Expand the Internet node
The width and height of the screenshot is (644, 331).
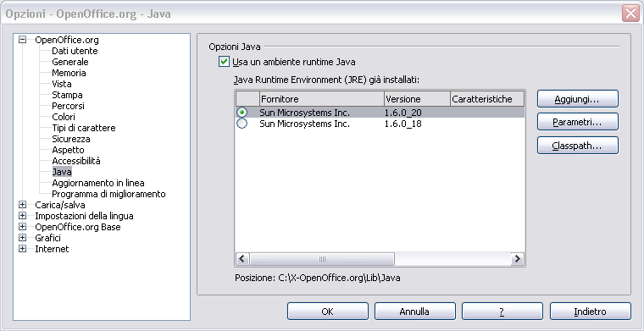[22, 249]
